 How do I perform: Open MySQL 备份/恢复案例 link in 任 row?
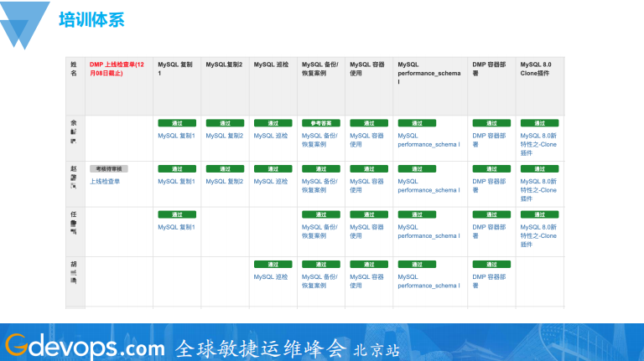point(319,231)
